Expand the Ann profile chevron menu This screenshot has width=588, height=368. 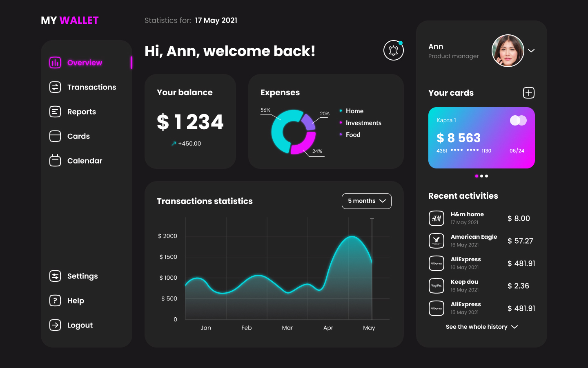coord(531,51)
